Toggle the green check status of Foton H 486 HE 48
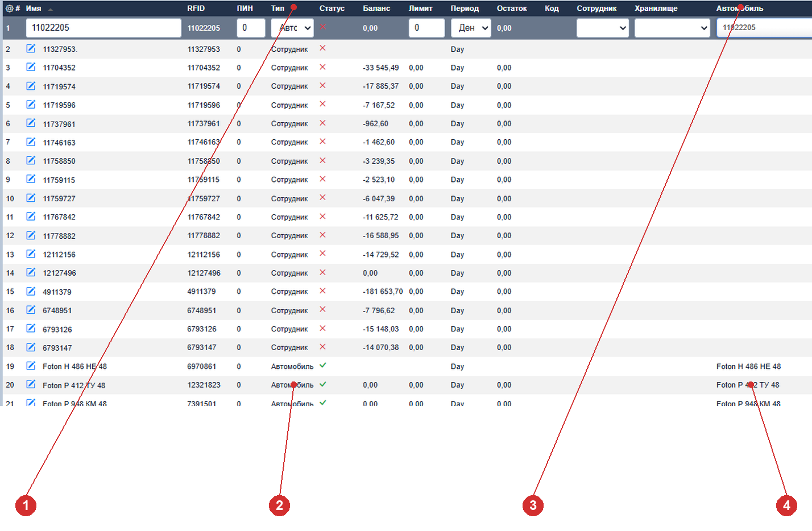Image resolution: width=812 pixels, height=531 pixels. (x=323, y=366)
